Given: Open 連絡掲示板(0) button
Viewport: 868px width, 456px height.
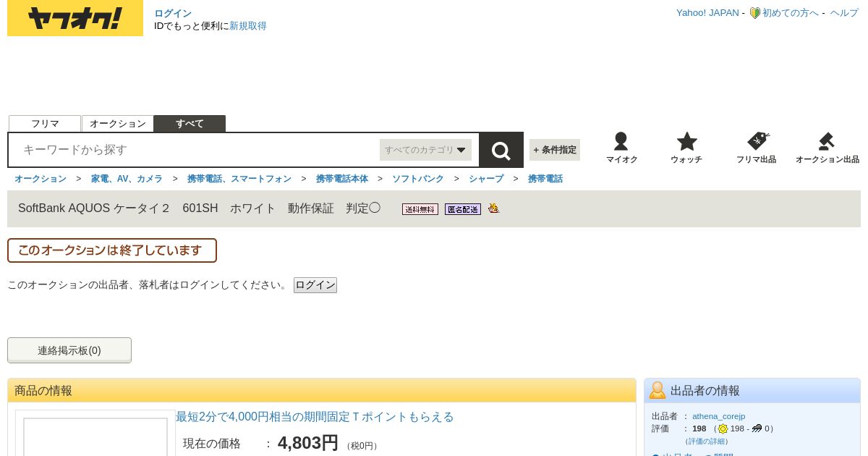Looking at the screenshot, I should 69,350.
